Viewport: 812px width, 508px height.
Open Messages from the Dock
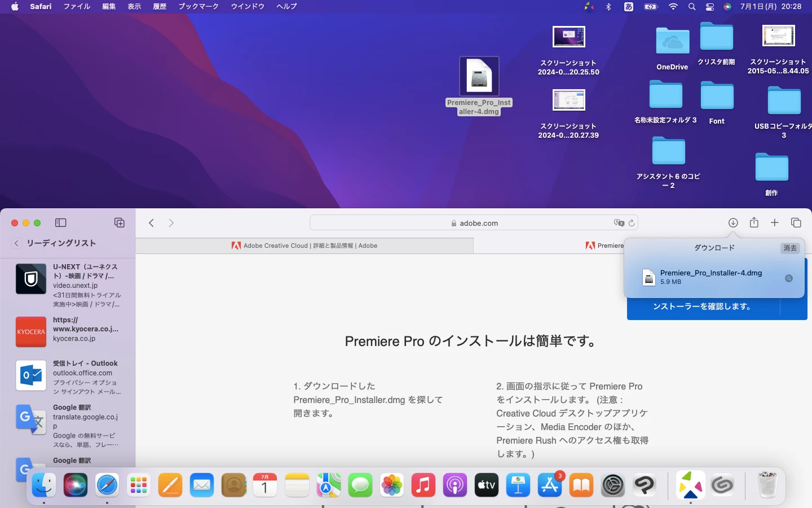(360, 485)
